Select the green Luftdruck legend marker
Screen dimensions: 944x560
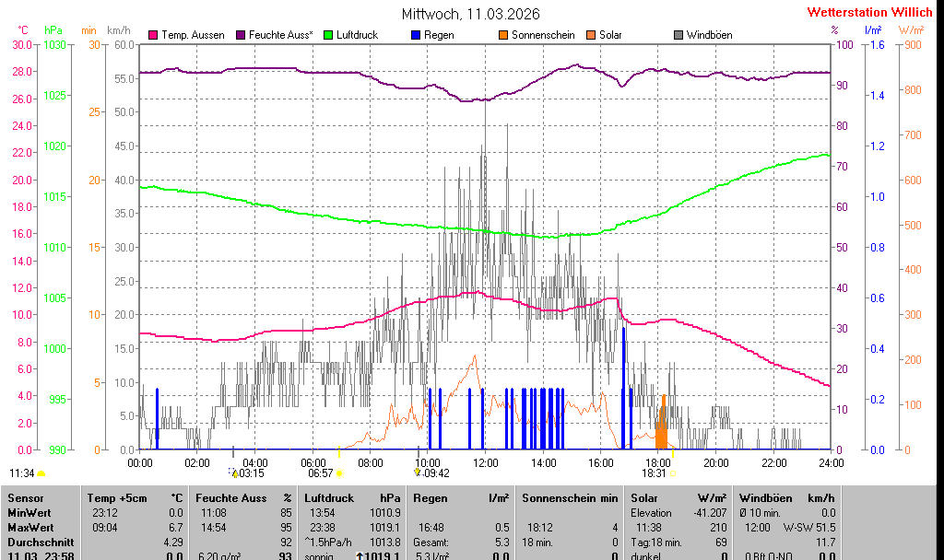(329, 35)
